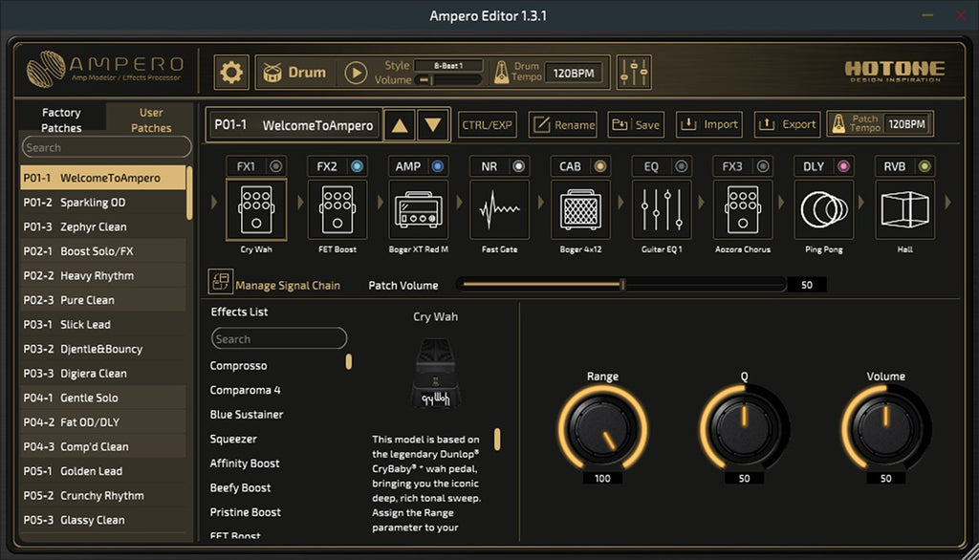This screenshot has height=560, width=979.
Task: Open the drum Style 8-Beat 1 selector
Action: 448,66
